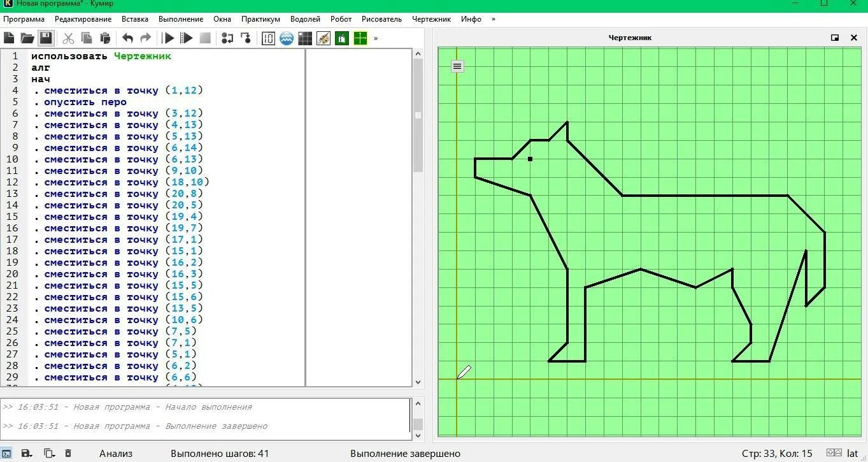The width and height of the screenshot is (868, 462).
Task: Close the Чертежник panel
Action: tap(854, 38)
